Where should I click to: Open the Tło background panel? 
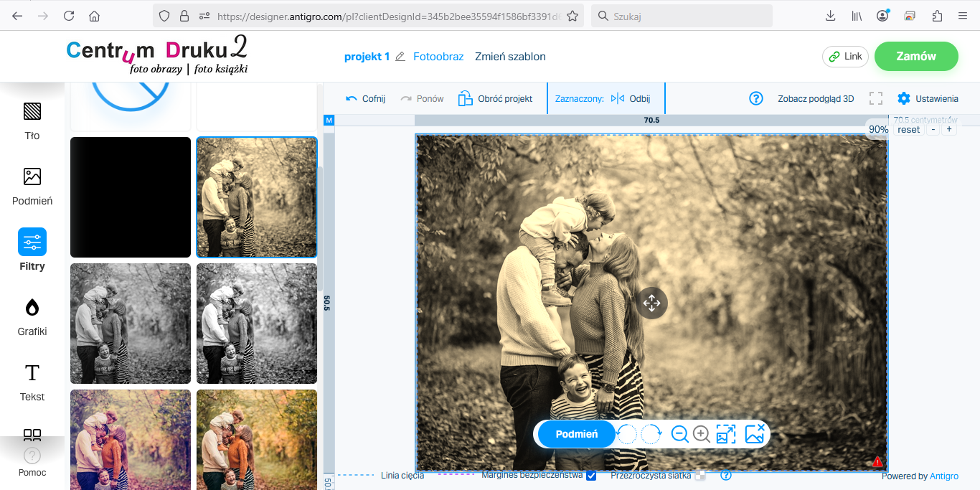click(x=32, y=120)
